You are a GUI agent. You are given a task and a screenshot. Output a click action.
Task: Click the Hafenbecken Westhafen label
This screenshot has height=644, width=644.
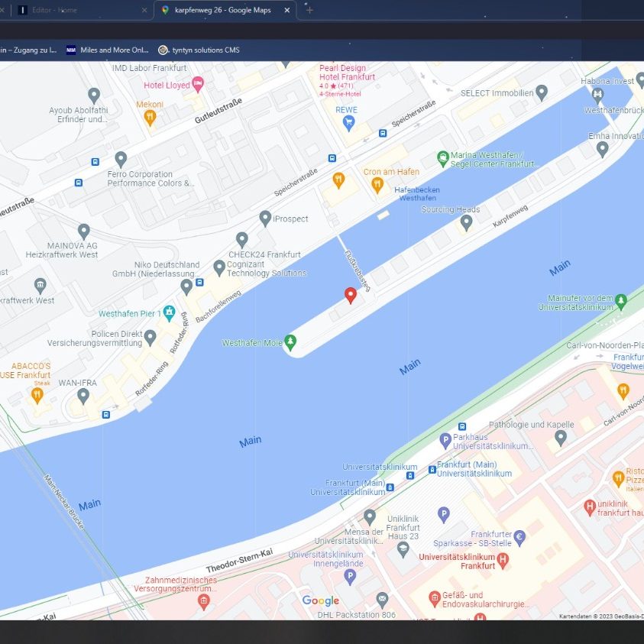point(417,194)
